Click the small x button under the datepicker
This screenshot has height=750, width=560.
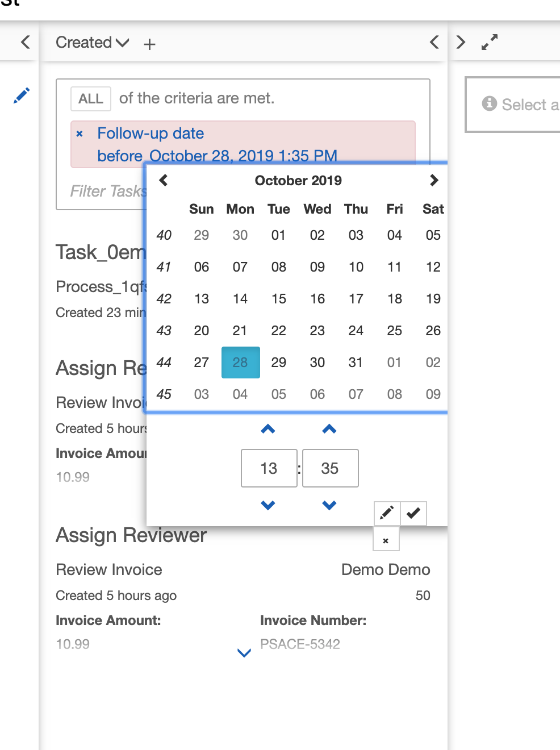386,540
